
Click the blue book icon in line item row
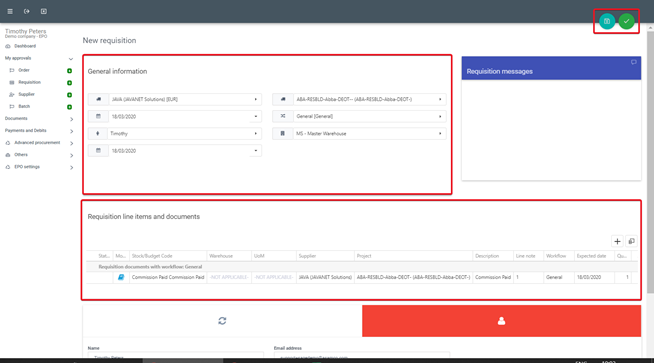pyautogui.click(x=121, y=277)
